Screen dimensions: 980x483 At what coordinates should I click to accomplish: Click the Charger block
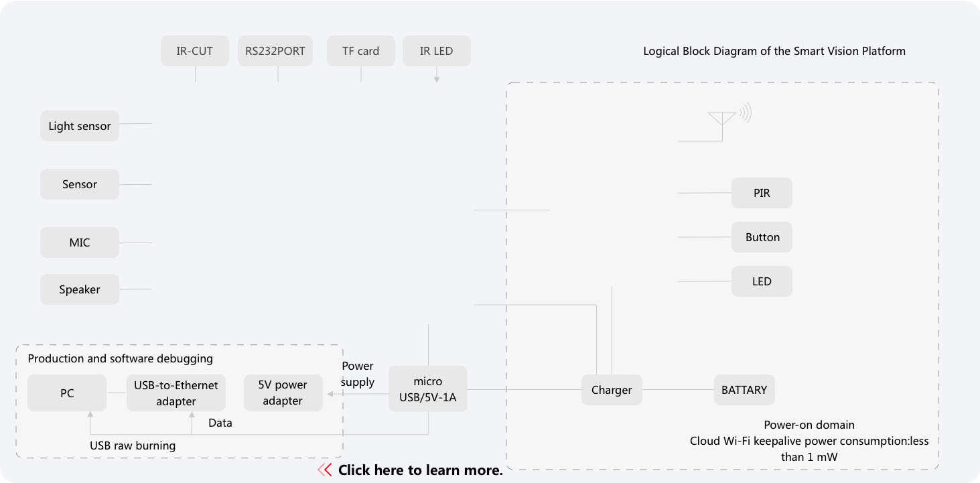[612, 390]
